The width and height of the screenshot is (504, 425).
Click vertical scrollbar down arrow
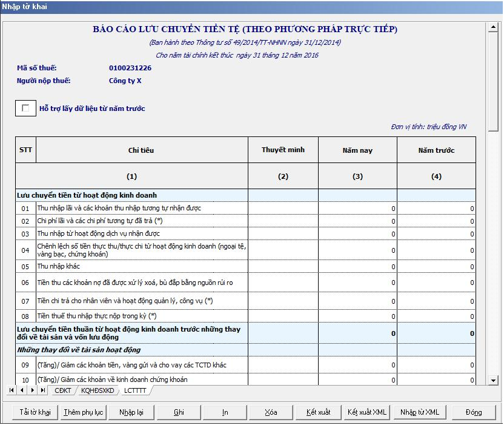pyautogui.click(x=493, y=380)
